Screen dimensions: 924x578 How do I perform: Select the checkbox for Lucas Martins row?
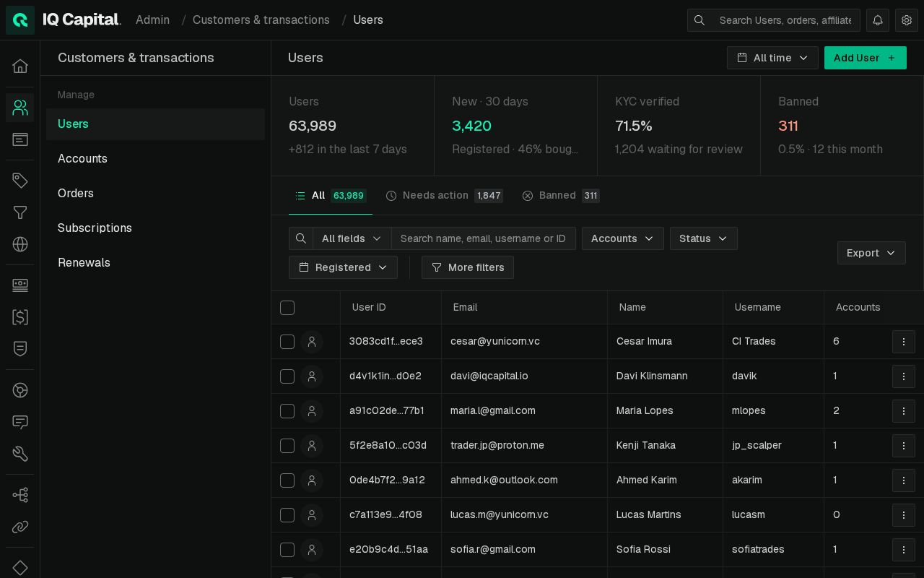(x=287, y=515)
